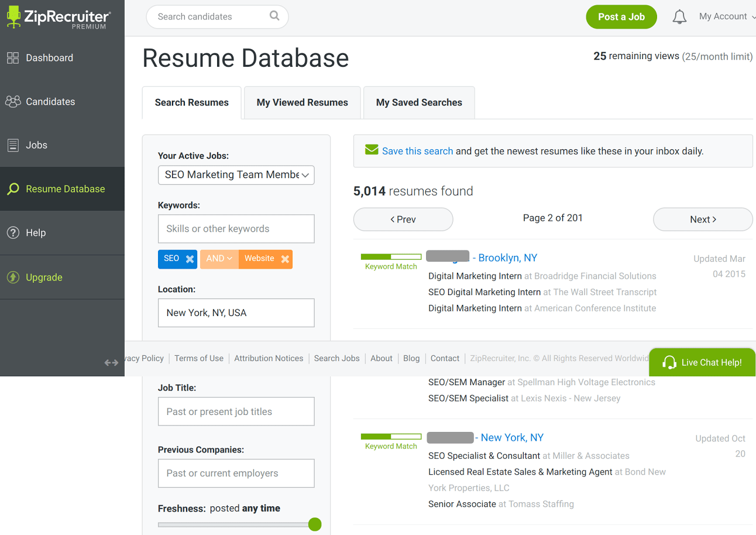Viewport: 756px width, 535px height.
Task: Click '25 remaining views' text
Action: click(x=636, y=56)
